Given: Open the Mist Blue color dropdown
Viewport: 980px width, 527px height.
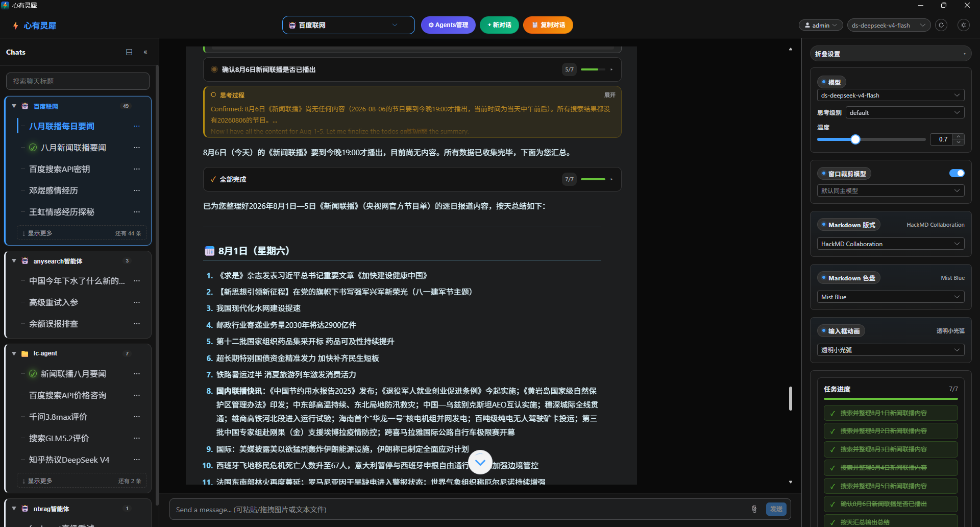Looking at the screenshot, I should [891, 297].
